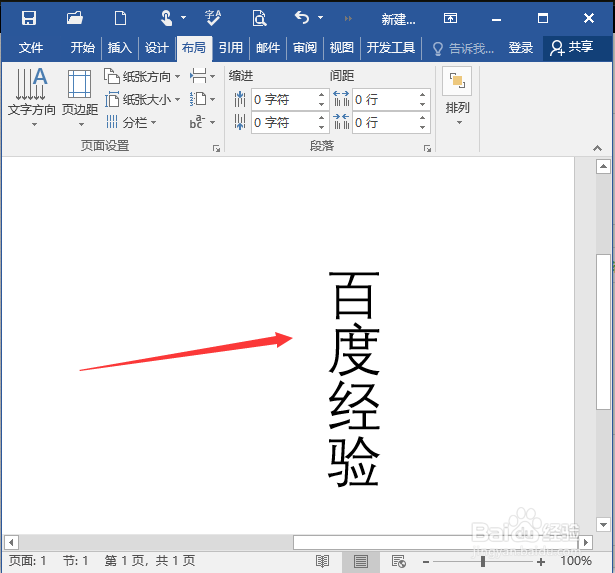This screenshot has width=615, height=573.
Task: Click zoom in plus button
Action: pyautogui.click(x=541, y=562)
